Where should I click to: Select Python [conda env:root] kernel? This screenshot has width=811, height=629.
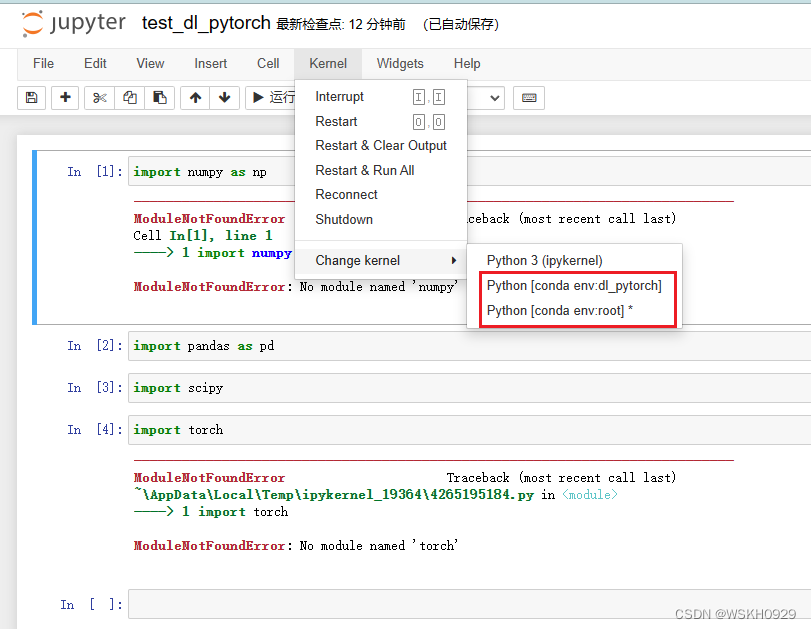coord(574,311)
